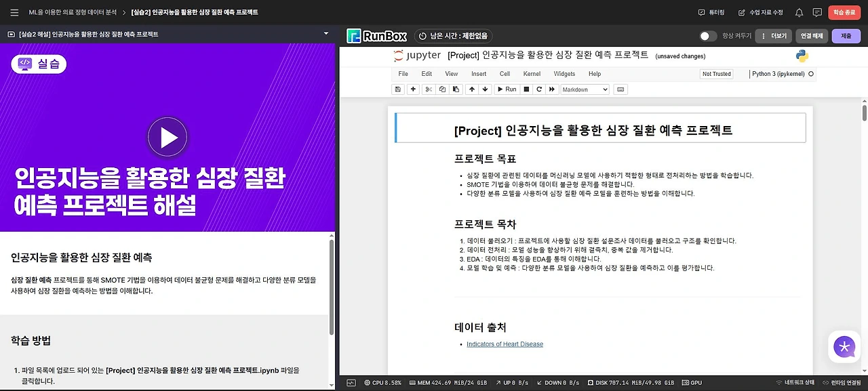This screenshot has height=391, width=868.
Task: Open the Cell menu
Action: [x=505, y=74]
